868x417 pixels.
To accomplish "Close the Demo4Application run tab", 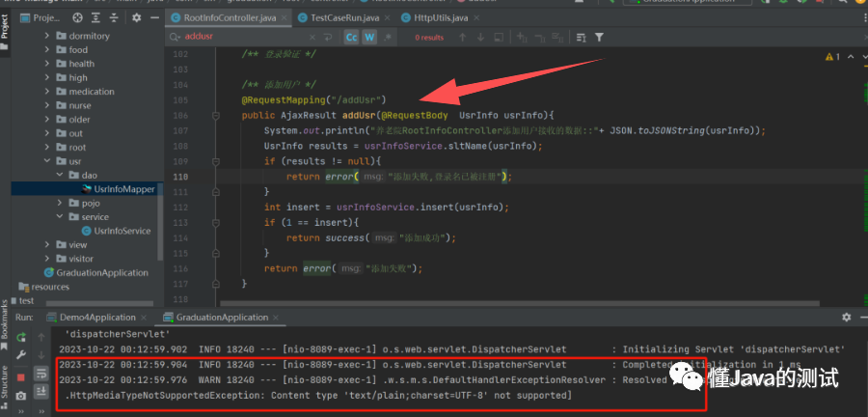I will pos(144,318).
